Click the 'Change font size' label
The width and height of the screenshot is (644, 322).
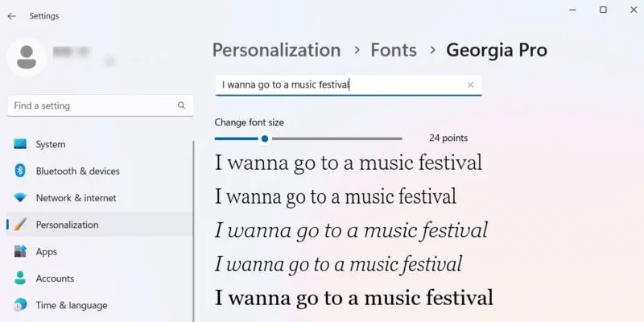[x=249, y=122]
